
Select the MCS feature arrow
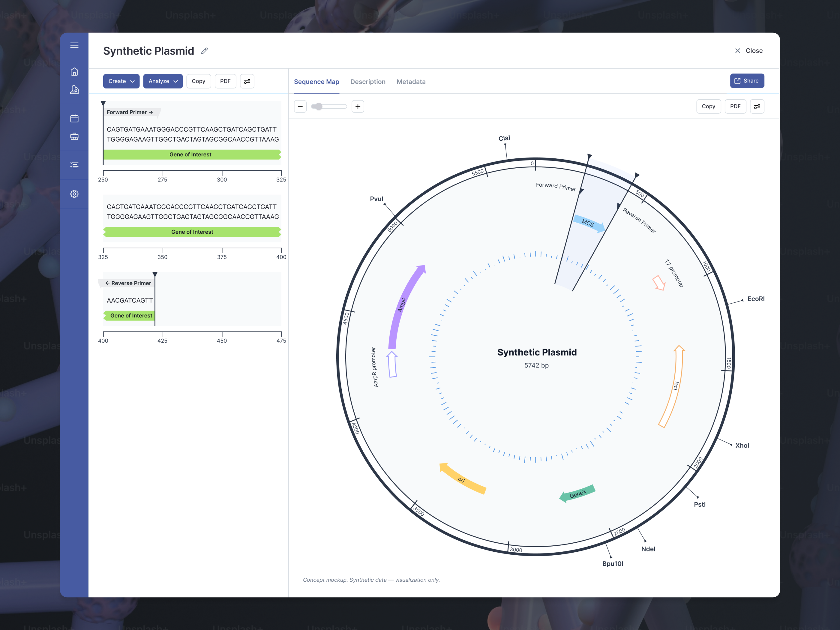click(589, 224)
